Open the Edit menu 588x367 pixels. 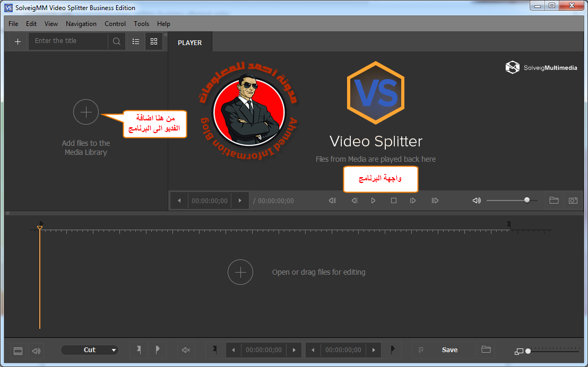31,24
